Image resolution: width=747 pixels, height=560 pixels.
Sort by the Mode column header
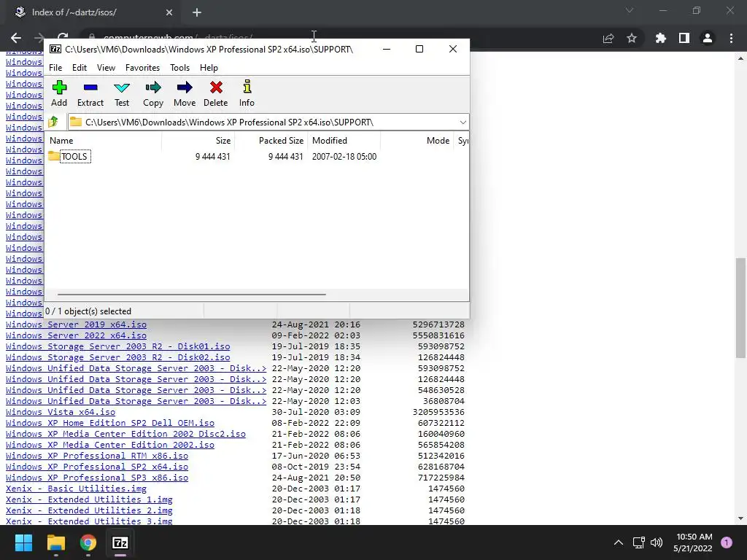(417, 141)
